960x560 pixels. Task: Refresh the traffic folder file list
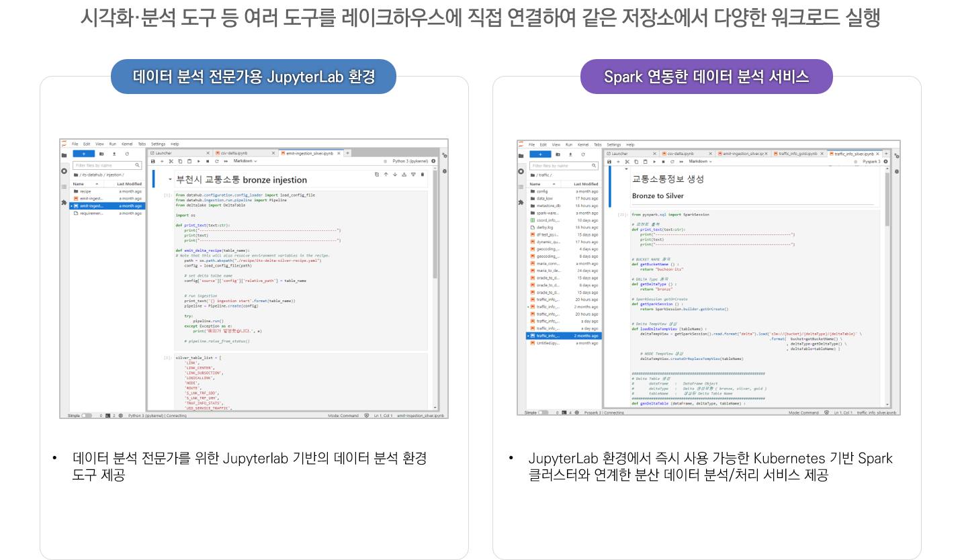pyautogui.click(x=584, y=154)
